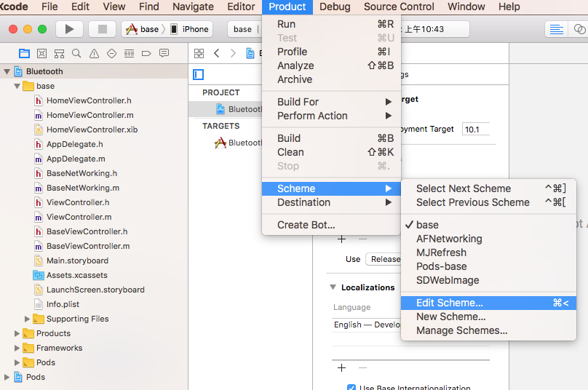Screen dimensions: 588x390
Task: Open the Source Control menu
Action: pos(399,7)
